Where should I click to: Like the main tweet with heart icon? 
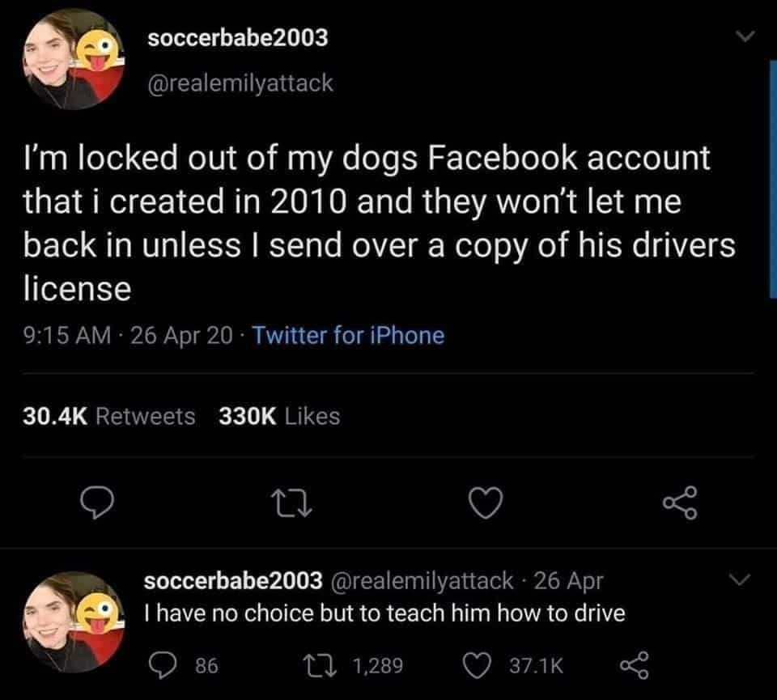tap(487, 504)
